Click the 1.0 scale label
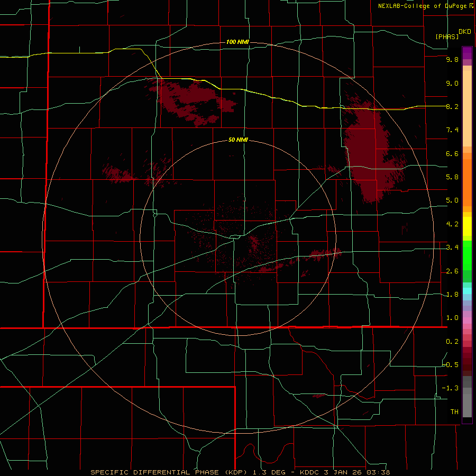Screen dimensions: 476x476 [x=452, y=318]
